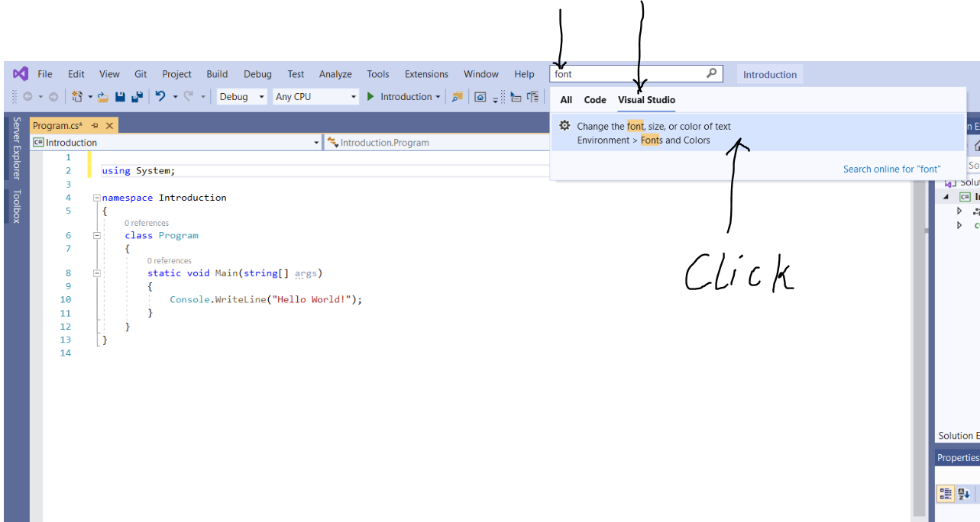Click the Find in Files icon
The width and height of the screenshot is (980, 522).
click(457, 97)
